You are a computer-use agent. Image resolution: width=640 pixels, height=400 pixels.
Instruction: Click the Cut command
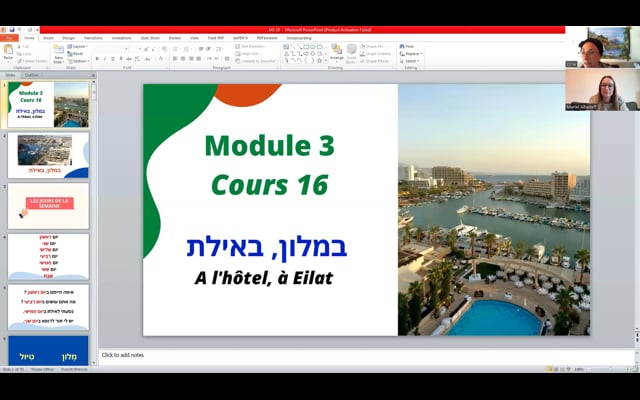pos(23,47)
